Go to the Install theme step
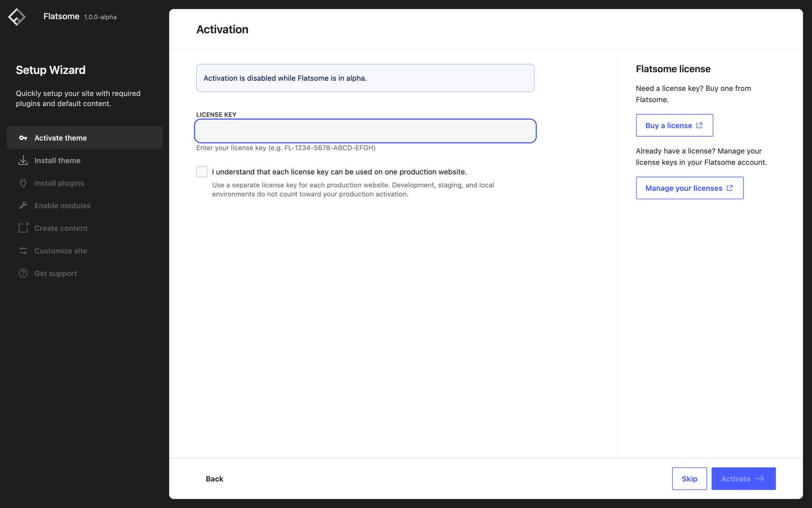812x508 pixels. 84,160
